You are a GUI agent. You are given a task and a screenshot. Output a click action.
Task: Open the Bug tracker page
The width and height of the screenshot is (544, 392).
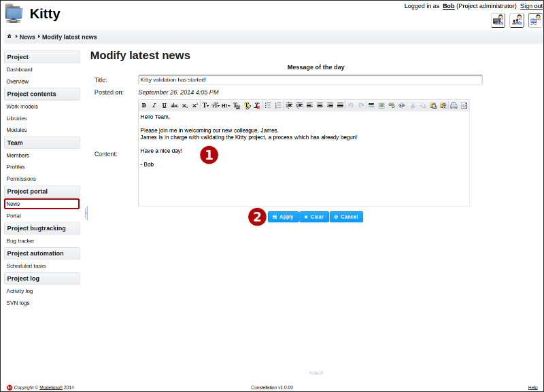click(x=20, y=241)
